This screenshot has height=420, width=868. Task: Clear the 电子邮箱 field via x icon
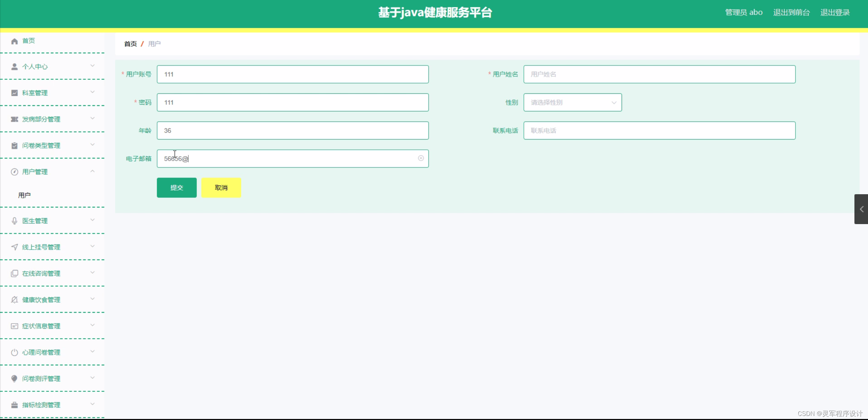pyautogui.click(x=421, y=158)
